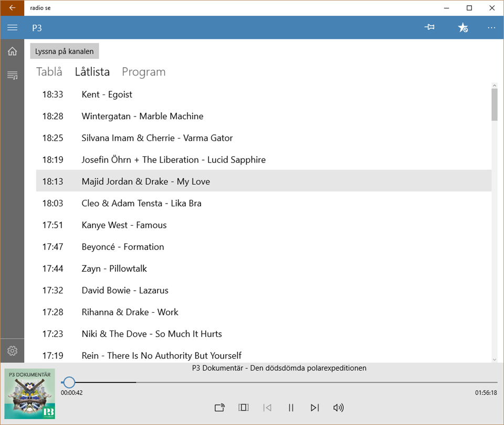The image size is (504, 425).
Task: Open the volume control
Action: 339,408
